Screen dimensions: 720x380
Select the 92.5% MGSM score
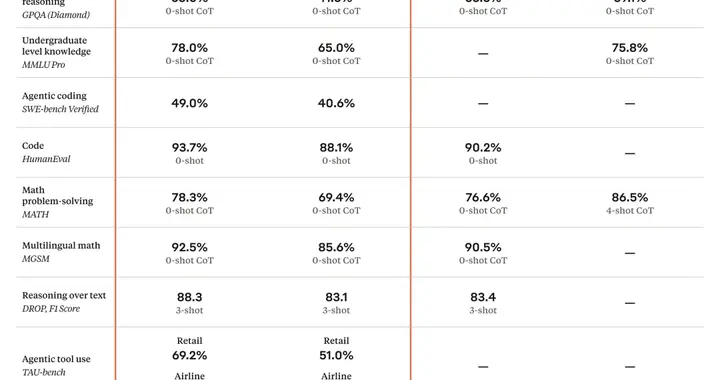(189, 247)
